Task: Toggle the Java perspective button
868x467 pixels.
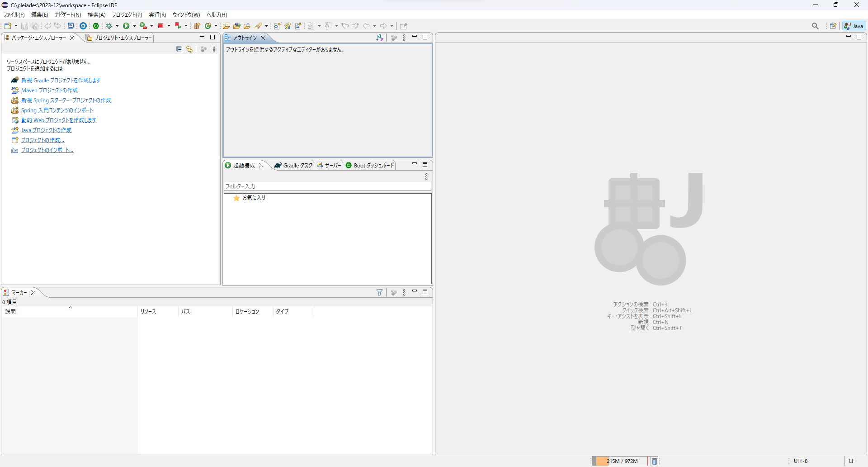Action: point(854,26)
